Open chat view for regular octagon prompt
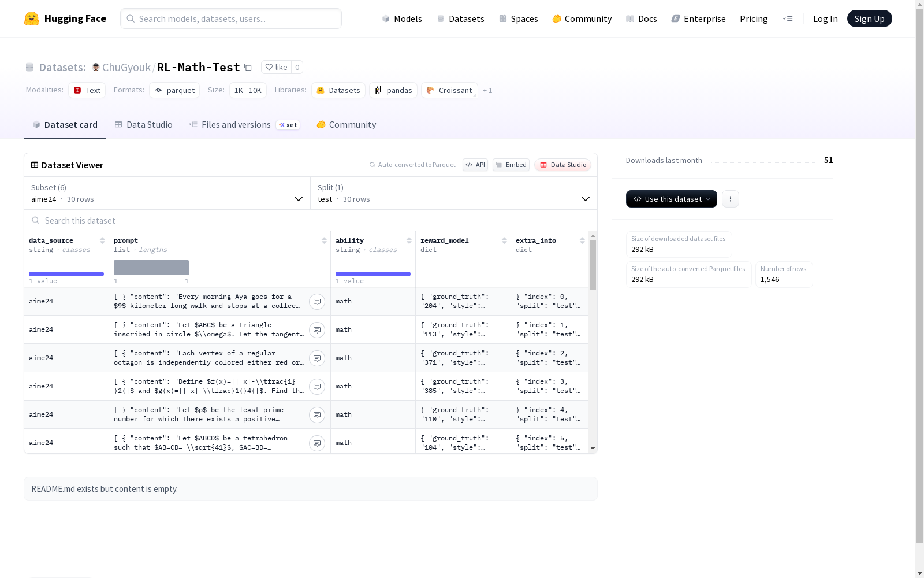This screenshot has height=578, width=924. point(317,358)
